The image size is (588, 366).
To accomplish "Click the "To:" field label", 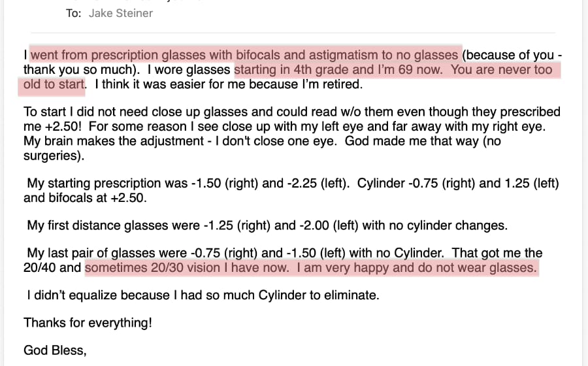I will (73, 13).
